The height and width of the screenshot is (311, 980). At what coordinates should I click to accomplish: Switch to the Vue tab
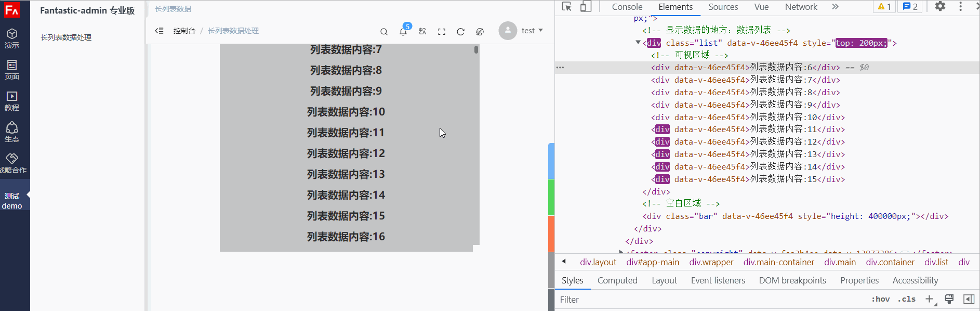coord(761,7)
